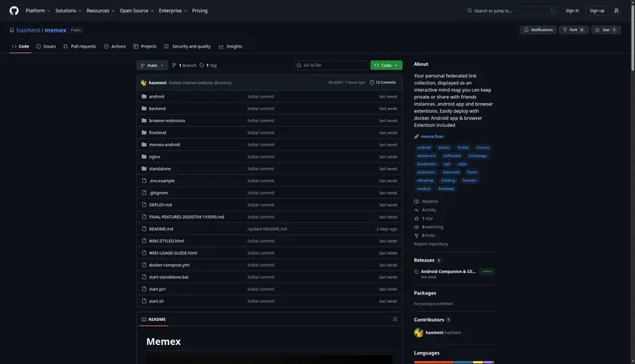635x364 pixels.
Task: Open the 12 Commits link
Action: 383,82
